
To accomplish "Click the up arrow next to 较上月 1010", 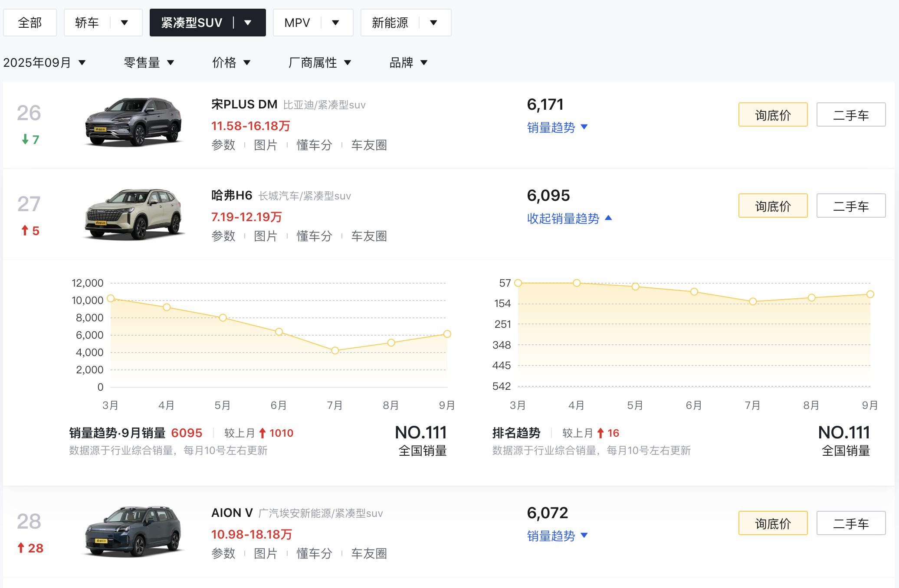I will (264, 433).
